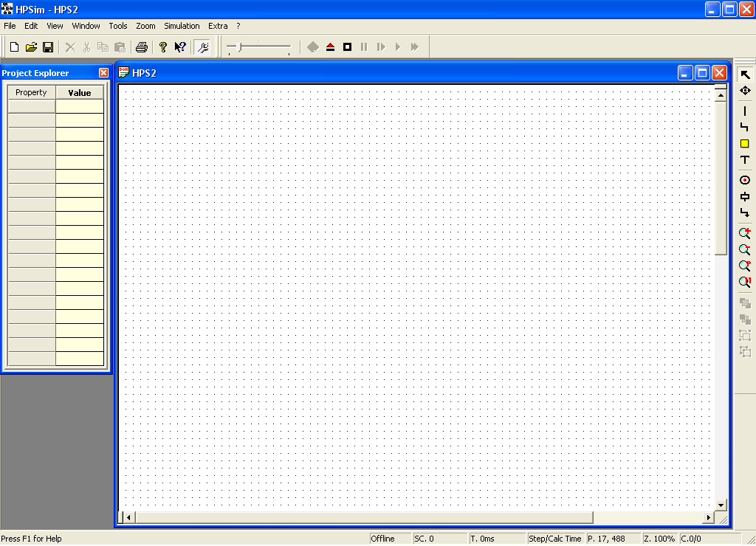756x546 pixels.
Task: Run the simulation with the play arrow
Action: click(398, 46)
